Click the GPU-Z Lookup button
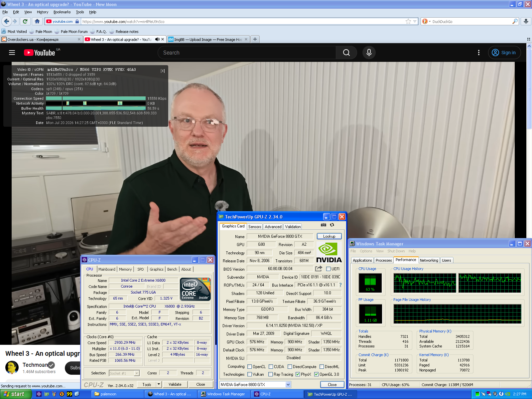The width and height of the screenshot is (532, 399). [x=329, y=236]
